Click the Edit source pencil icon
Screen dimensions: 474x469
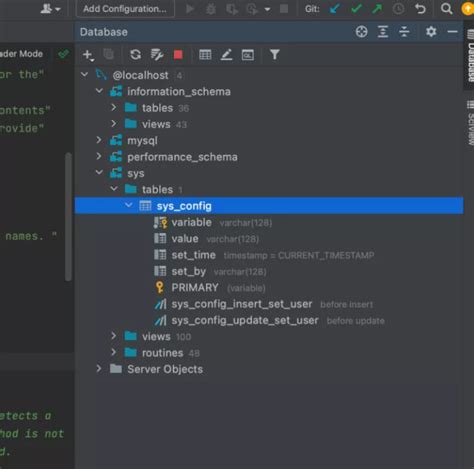coord(226,55)
